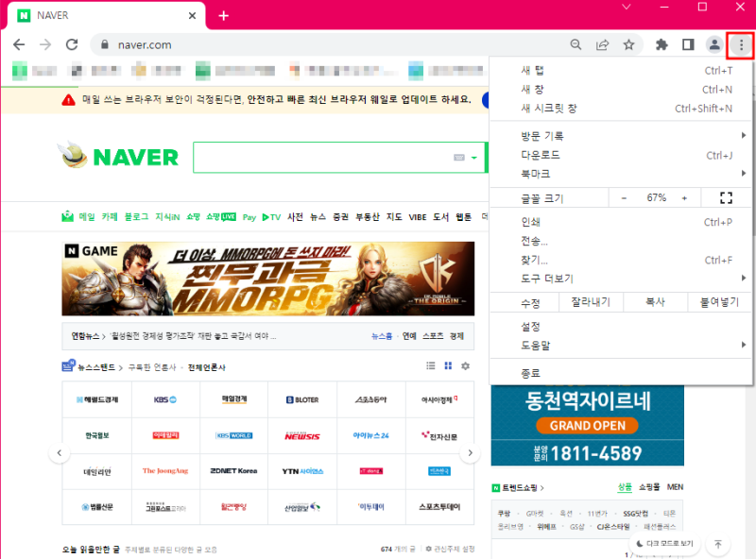Viewport: 756px width, 559px height.
Task: Click the browser back arrow
Action: click(x=19, y=44)
